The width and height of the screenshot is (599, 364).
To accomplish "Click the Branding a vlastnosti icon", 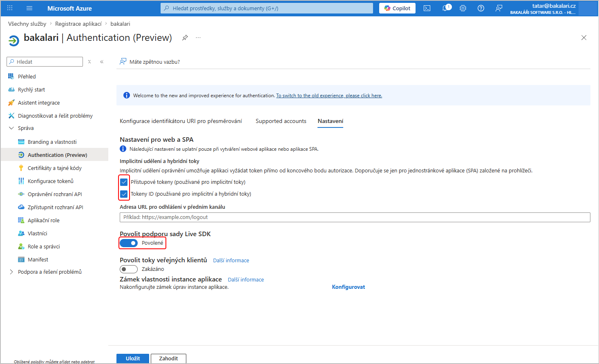I will (21, 142).
